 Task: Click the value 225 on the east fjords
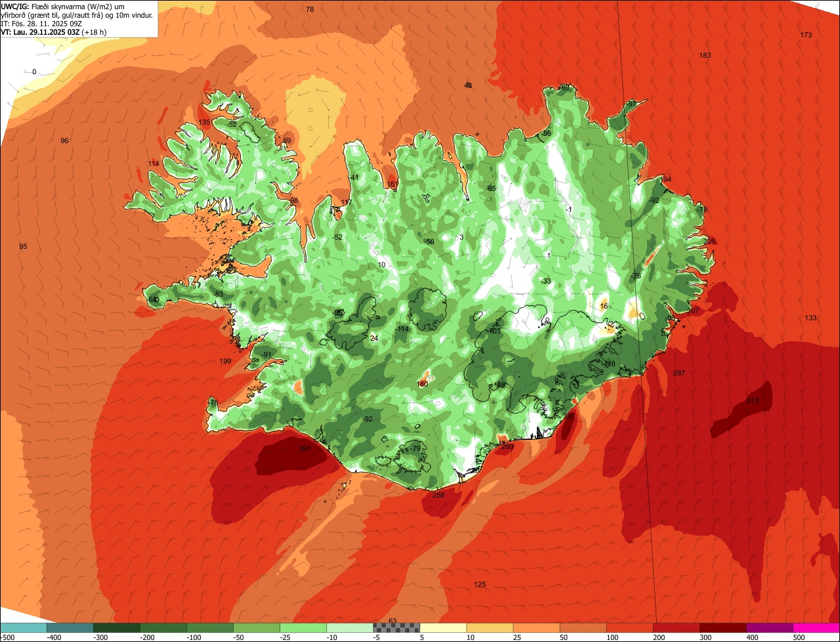point(709,242)
